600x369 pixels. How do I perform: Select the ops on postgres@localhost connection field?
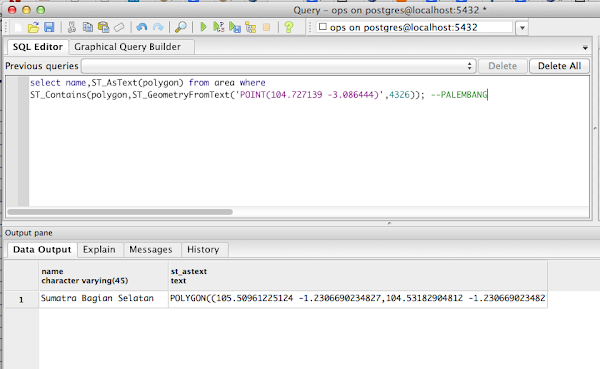click(414, 27)
